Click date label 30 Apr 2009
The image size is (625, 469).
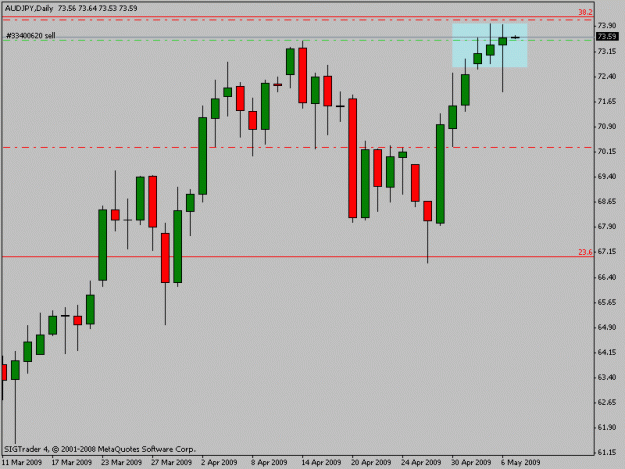[x=471, y=462]
